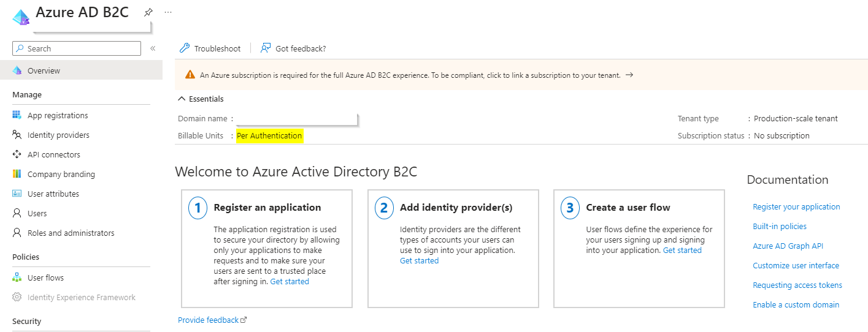
Task: Open Enable a custom domain documentation
Action: pos(796,304)
